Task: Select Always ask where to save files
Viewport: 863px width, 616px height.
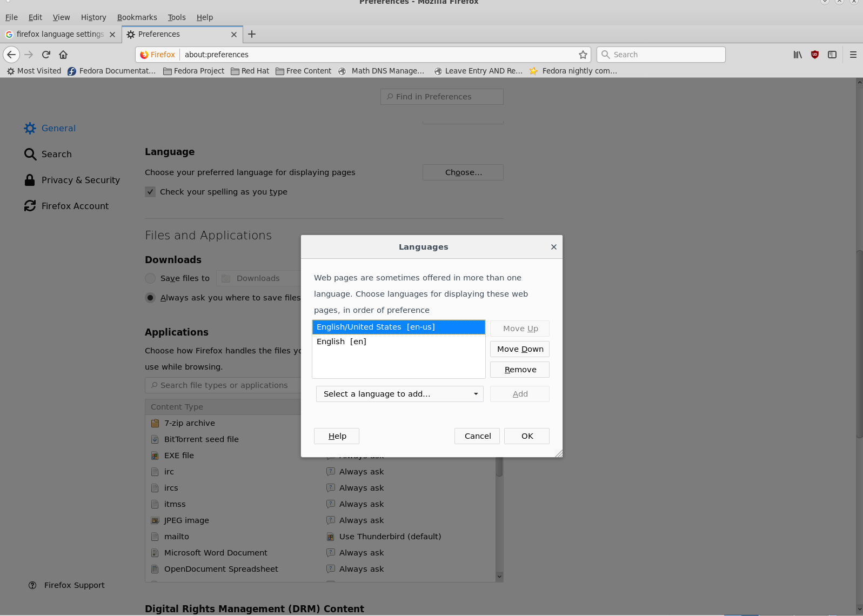Action: click(150, 298)
